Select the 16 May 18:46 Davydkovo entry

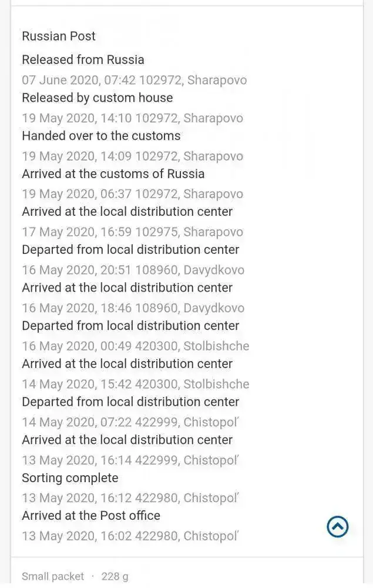pyautogui.click(x=133, y=308)
